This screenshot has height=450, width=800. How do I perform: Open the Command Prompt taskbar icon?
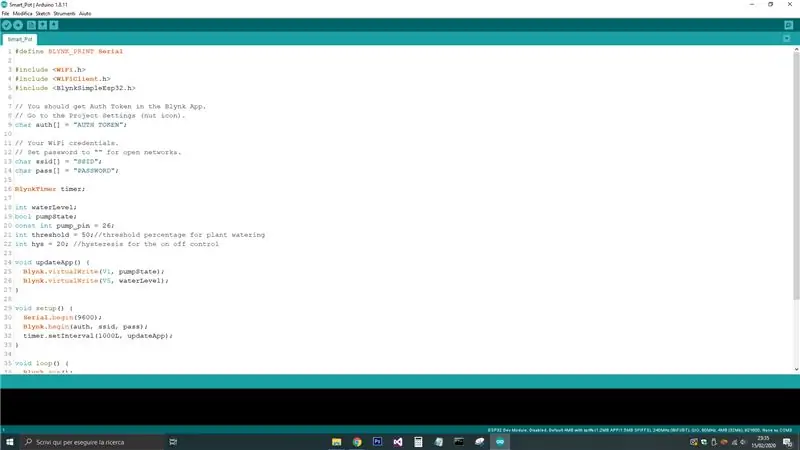[459, 442]
